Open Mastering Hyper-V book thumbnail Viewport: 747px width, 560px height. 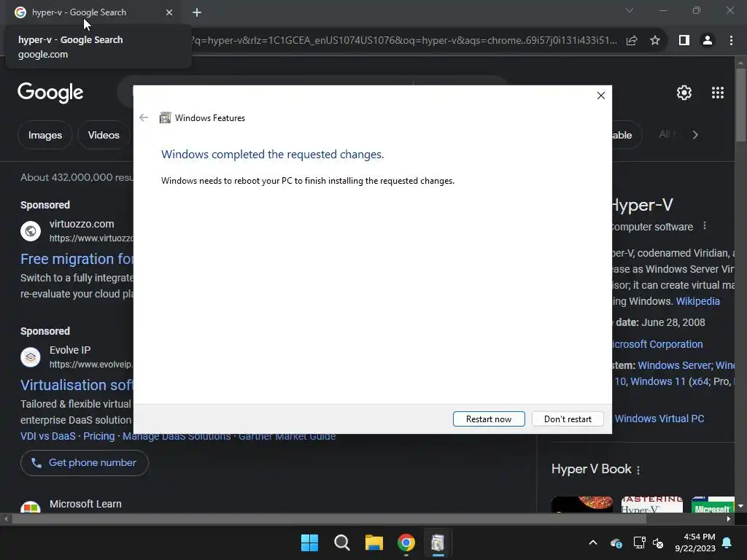coord(651,505)
